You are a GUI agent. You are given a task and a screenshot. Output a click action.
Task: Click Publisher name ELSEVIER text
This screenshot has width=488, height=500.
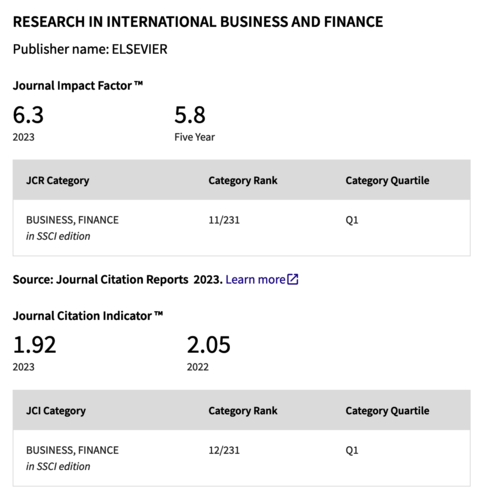tap(90, 49)
